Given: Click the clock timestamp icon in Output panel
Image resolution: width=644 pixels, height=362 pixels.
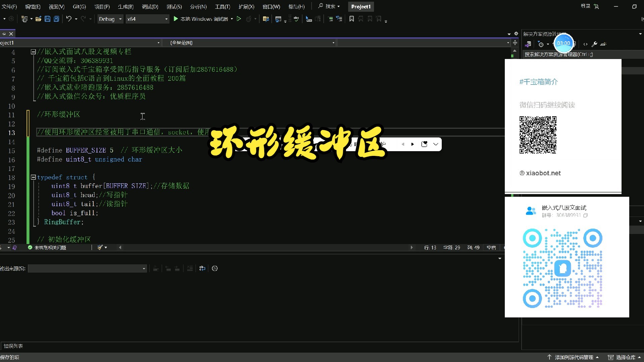Looking at the screenshot, I should click(x=215, y=268).
